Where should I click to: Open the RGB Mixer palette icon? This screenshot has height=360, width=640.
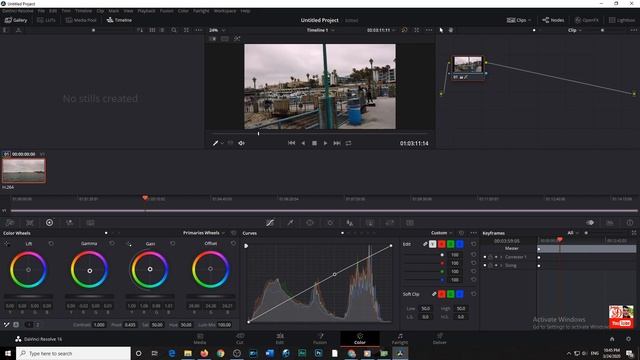(x=70, y=222)
